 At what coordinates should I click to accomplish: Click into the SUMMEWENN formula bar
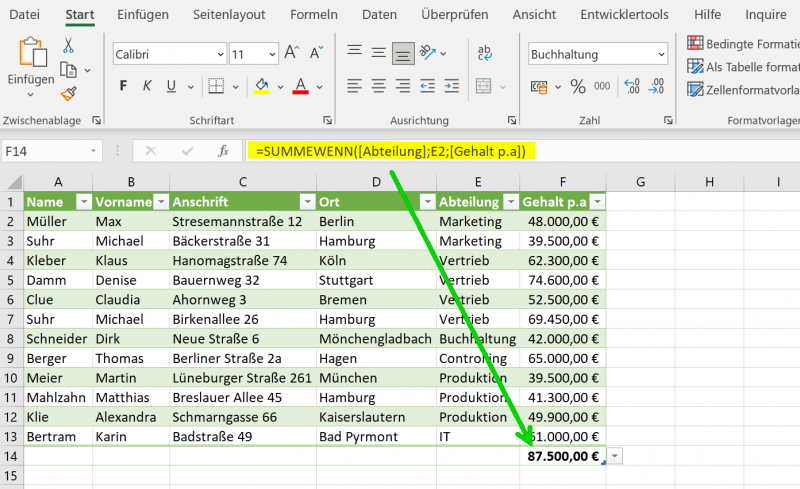click(x=522, y=151)
